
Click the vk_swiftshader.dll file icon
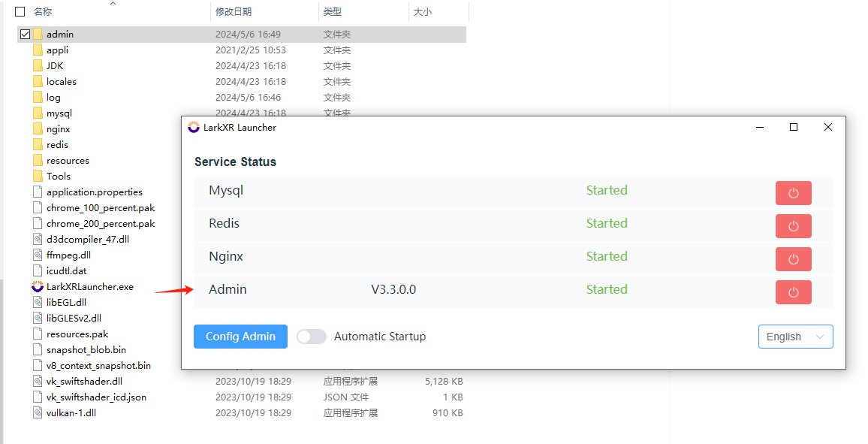pyautogui.click(x=38, y=382)
